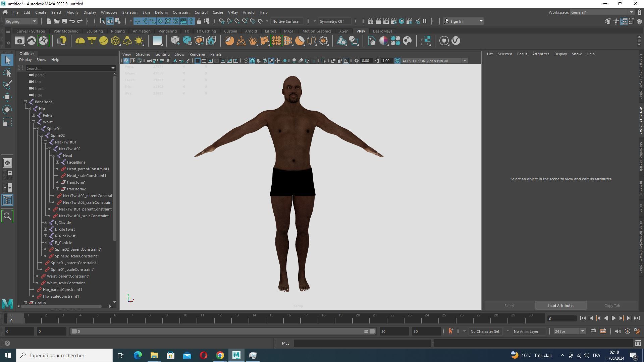Expand the L_Clavicle node in Outliner
Viewport: 644px width, 362px height.
pyautogui.click(x=46, y=223)
